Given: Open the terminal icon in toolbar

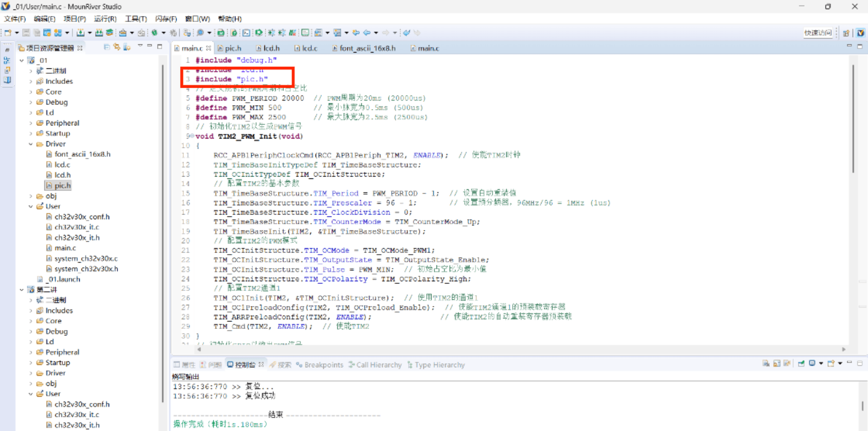Looking at the screenshot, I should pyautogui.click(x=246, y=33).
